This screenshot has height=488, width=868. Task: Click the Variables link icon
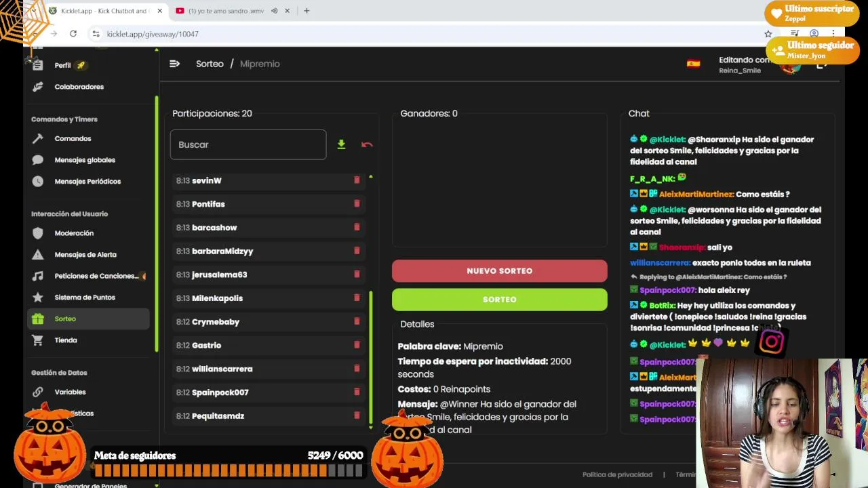[x=38, y=392]
